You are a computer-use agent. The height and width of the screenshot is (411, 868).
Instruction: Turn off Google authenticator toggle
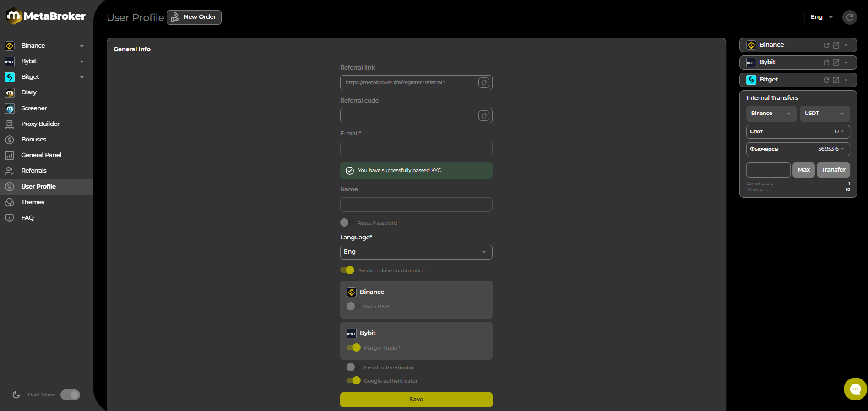353,380
